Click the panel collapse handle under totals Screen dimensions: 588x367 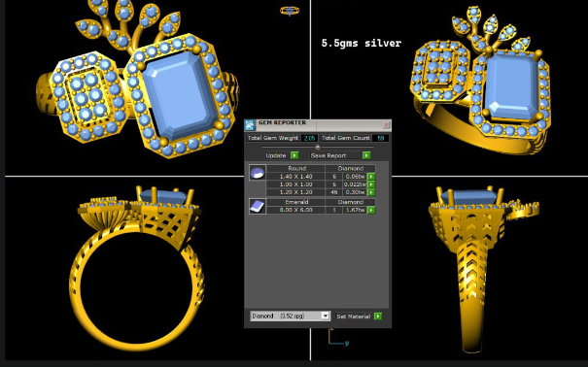(318, 148)
